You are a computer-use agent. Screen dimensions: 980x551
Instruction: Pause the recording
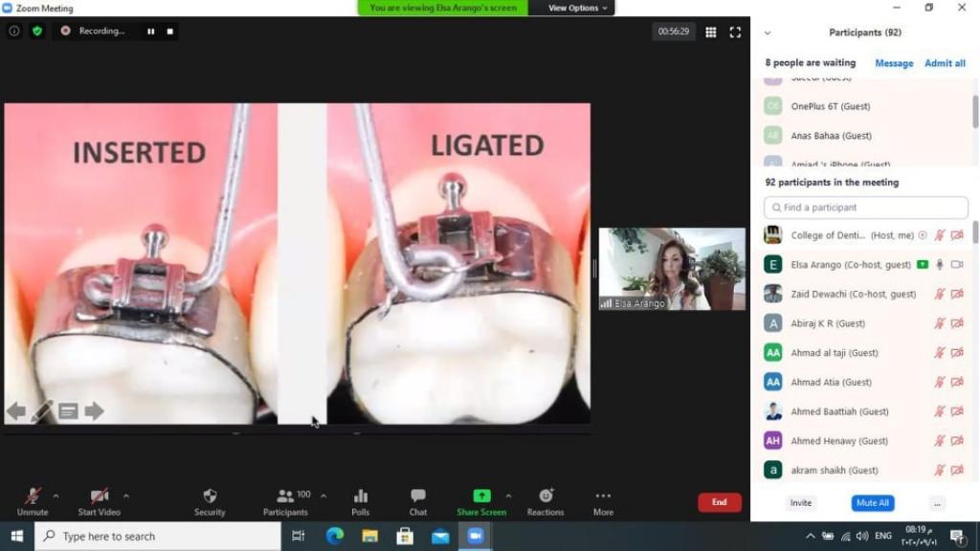pyautogui.click(x=150, y=31)
